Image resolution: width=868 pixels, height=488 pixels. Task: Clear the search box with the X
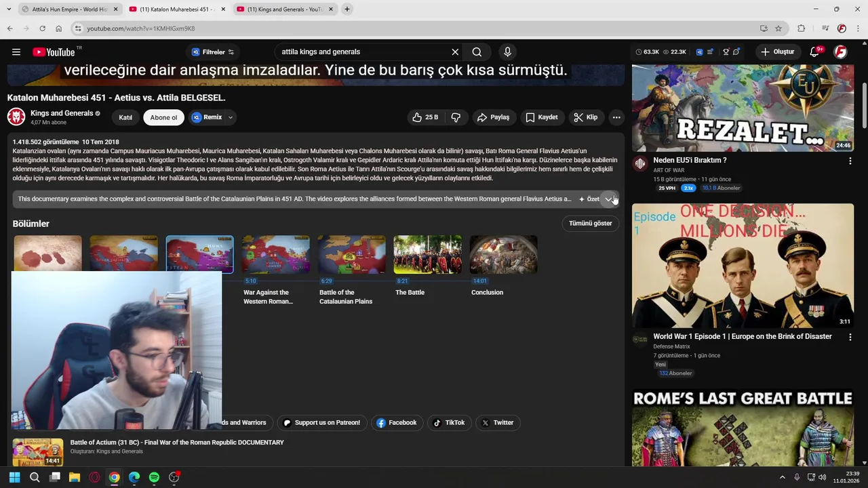pyautogui.click(x=455, y=52)
